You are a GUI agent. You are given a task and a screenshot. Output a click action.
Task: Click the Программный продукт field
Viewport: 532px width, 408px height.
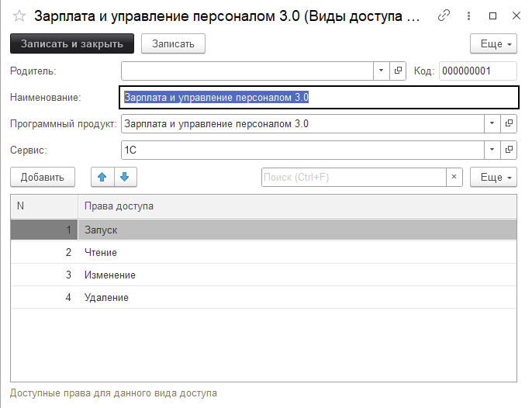click(x=302, y=123)
